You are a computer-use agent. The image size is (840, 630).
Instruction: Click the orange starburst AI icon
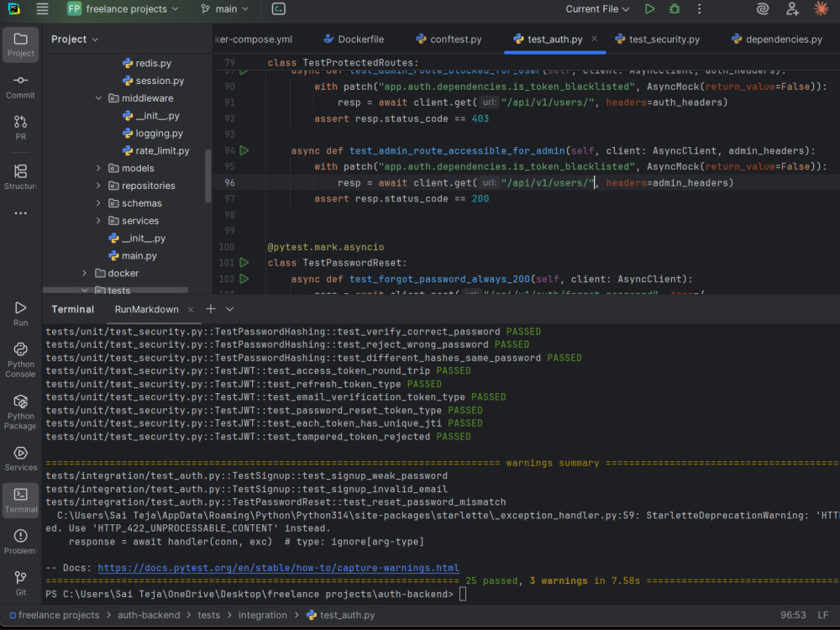click(821, 9)
